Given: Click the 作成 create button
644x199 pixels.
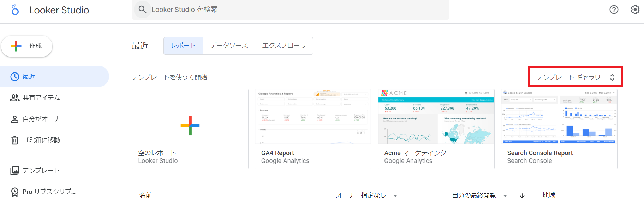Looking at the screenshot, I should [27, 46].
